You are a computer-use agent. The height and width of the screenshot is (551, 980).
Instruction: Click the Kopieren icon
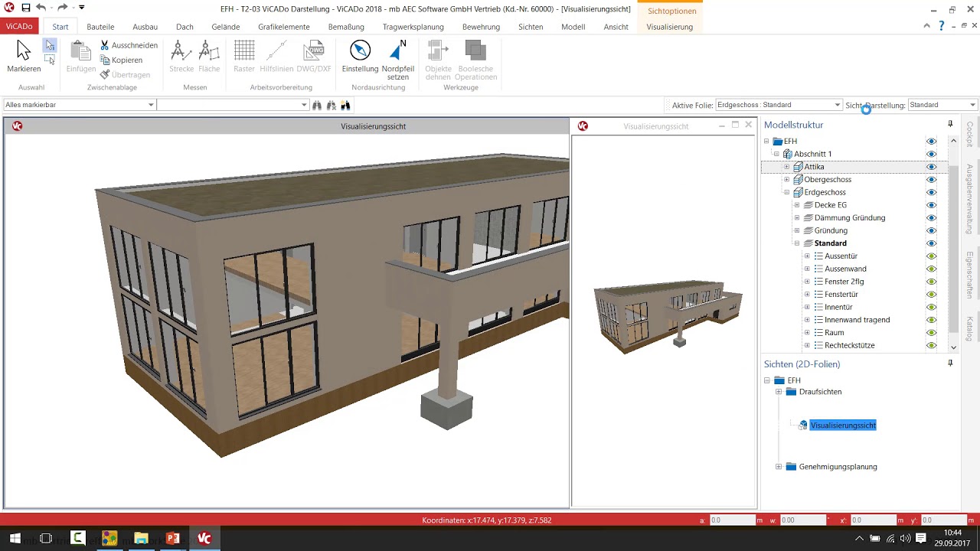point(105,60)
